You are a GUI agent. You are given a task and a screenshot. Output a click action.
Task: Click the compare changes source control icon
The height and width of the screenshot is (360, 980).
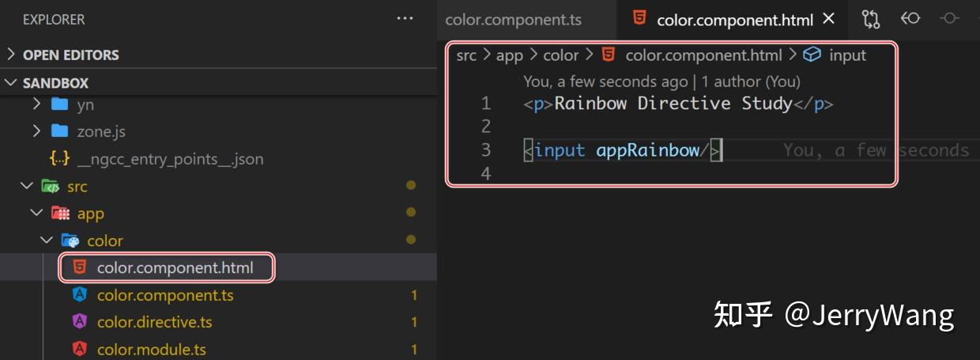(871, 19)
